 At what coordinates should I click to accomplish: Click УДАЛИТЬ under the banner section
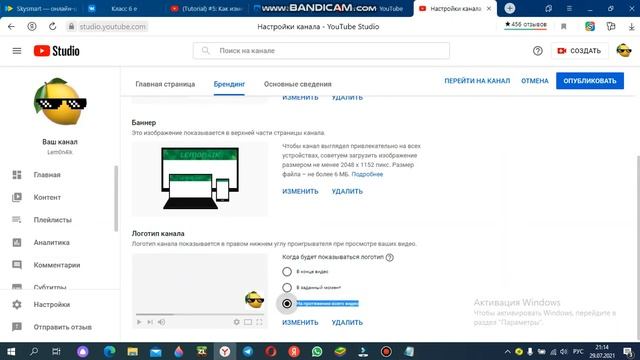[347, 191]
